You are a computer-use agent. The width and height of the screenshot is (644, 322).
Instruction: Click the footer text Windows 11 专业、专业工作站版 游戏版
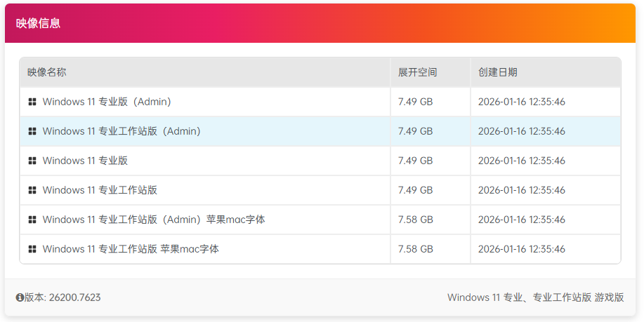click(x=535, y=297)
